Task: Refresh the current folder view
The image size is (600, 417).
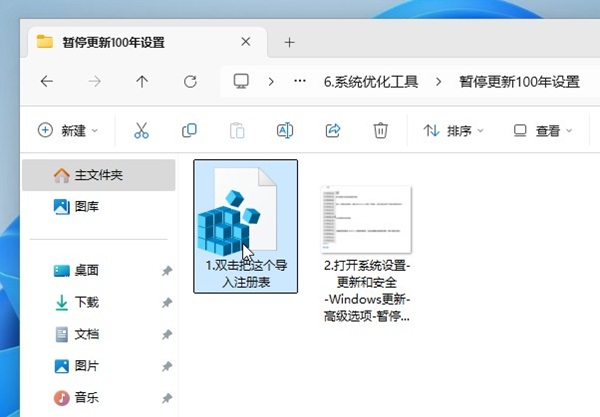Action: pos(190,81)
